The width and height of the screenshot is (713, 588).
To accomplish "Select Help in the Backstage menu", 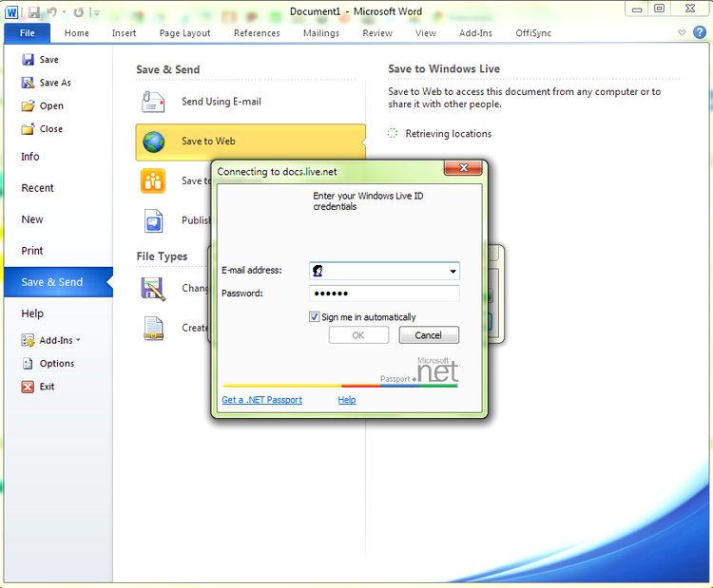I will coord(31,313).
